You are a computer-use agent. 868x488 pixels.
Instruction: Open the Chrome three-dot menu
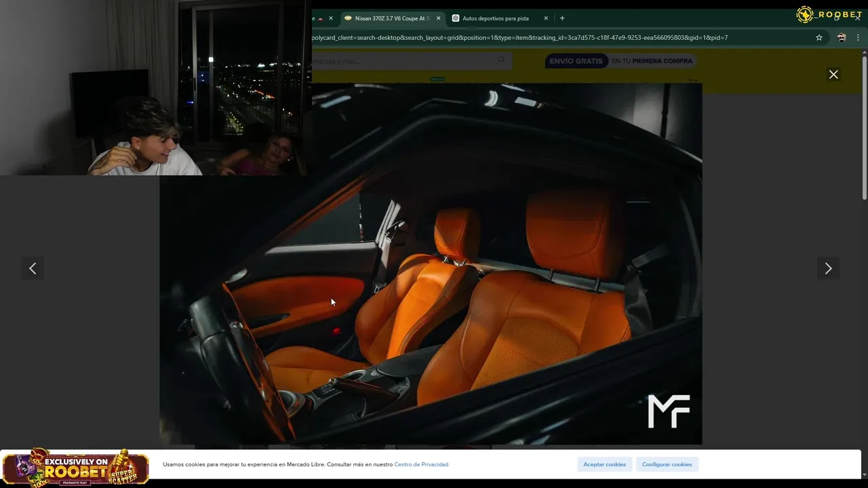(858, 38)
